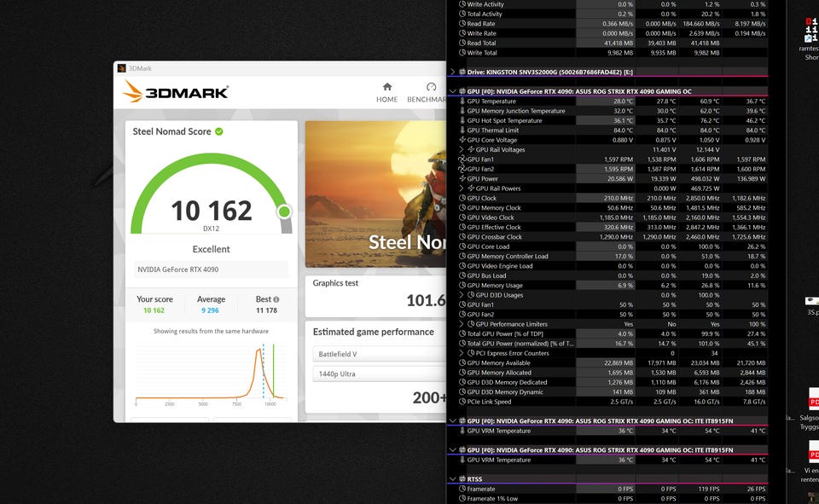Click the sensor icon of GPU Core Load row
Viewport: 819px width, 504px height.
click(462, 246)
